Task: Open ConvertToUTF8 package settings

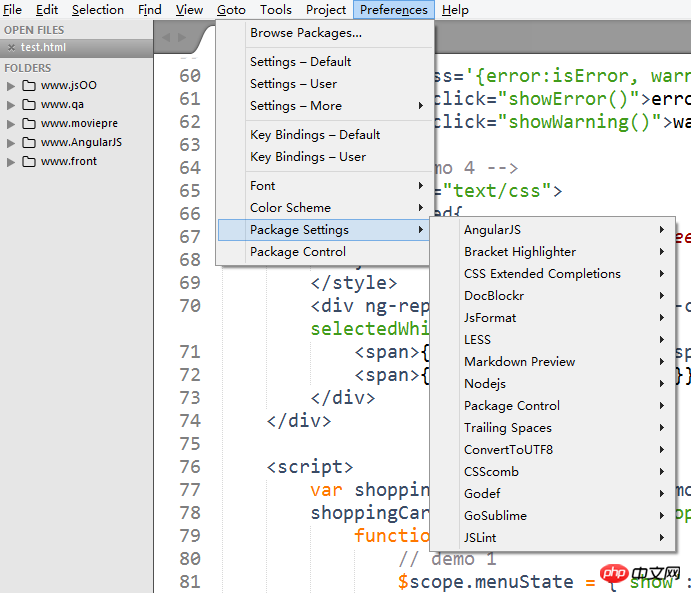Action: tap(552, 450)
